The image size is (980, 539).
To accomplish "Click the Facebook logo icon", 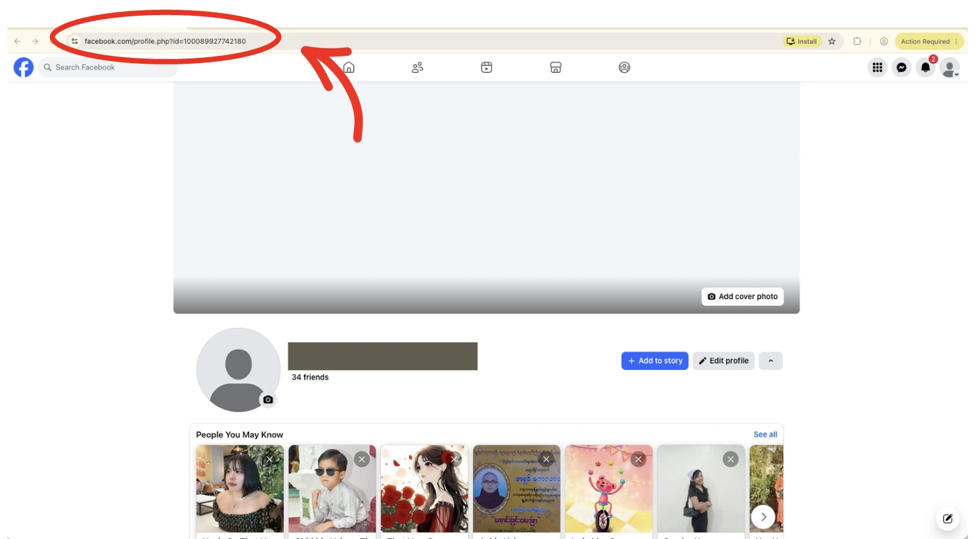I will tap(24, 67).
